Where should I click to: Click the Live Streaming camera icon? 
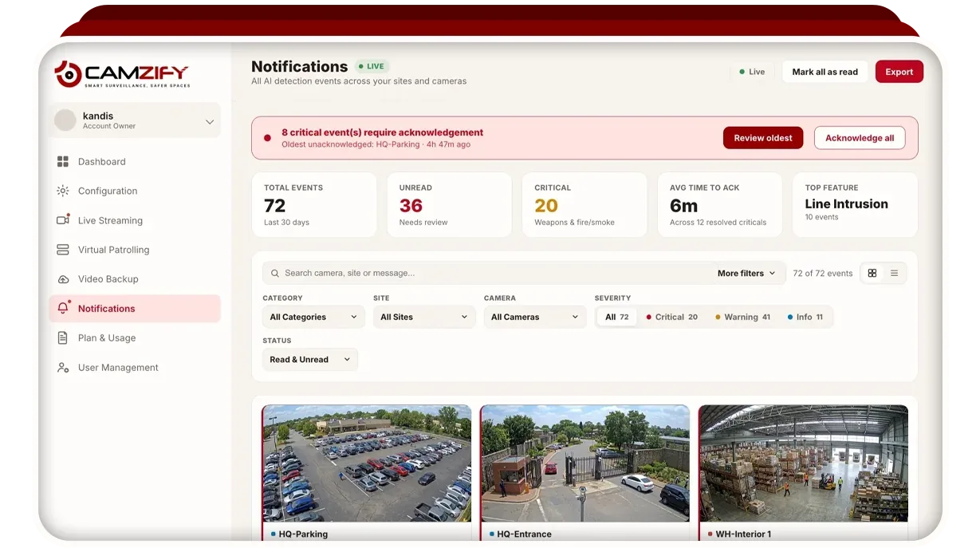(x=63, y=221)
